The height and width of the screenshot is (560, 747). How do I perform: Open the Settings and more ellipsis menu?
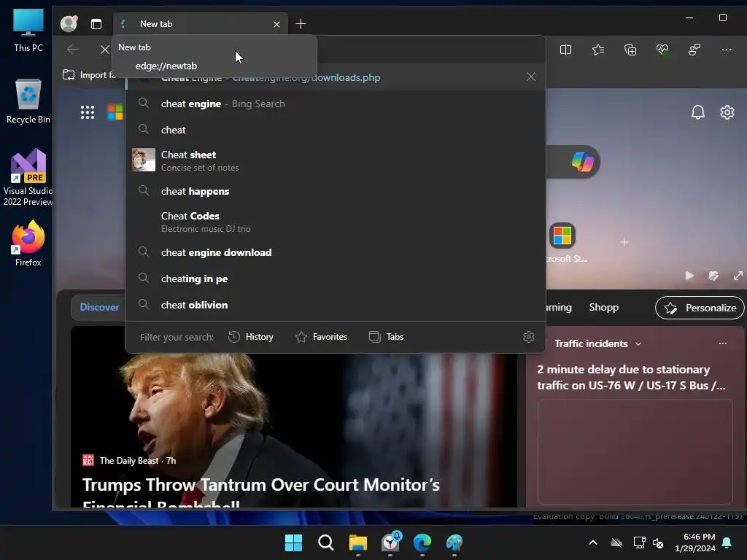[x=726, y=50]
